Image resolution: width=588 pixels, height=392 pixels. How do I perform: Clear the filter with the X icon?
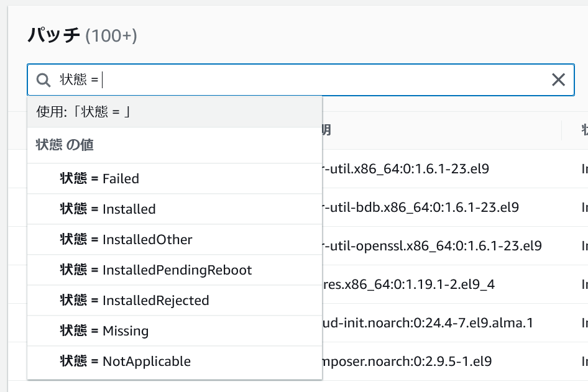click(558, 80)
